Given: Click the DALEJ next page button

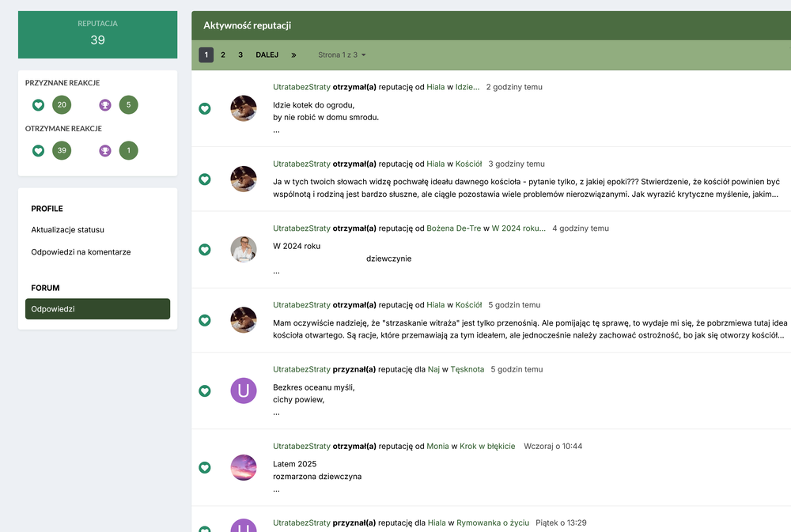Looking at the screenshot, I should [x=267, y=55].
